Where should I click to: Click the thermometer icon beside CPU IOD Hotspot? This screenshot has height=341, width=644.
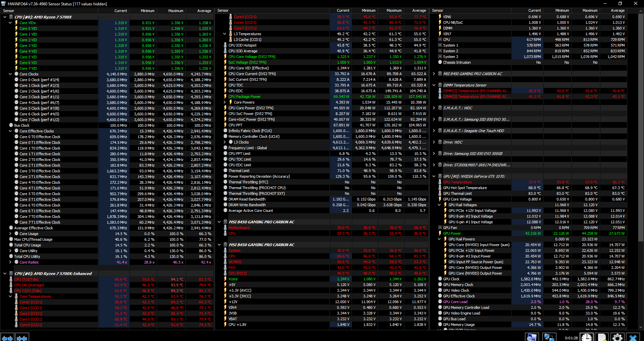(x=225, y=45)
